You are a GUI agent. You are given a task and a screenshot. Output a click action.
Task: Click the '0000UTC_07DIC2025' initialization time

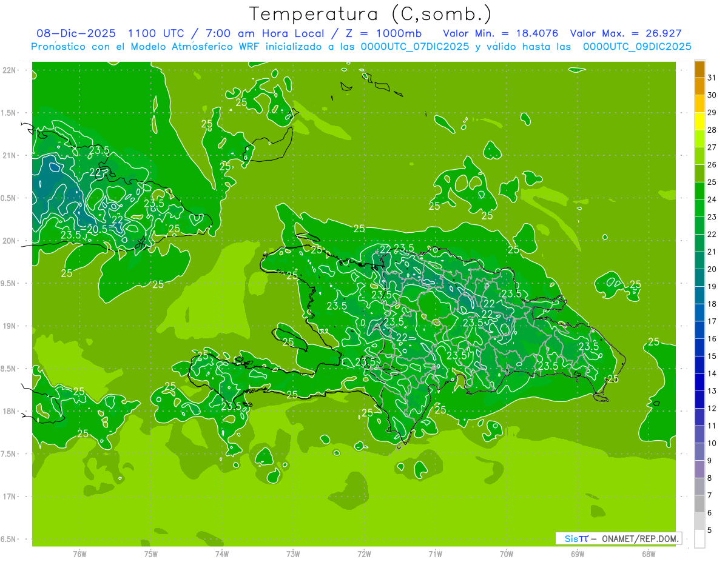pos(414,47)
